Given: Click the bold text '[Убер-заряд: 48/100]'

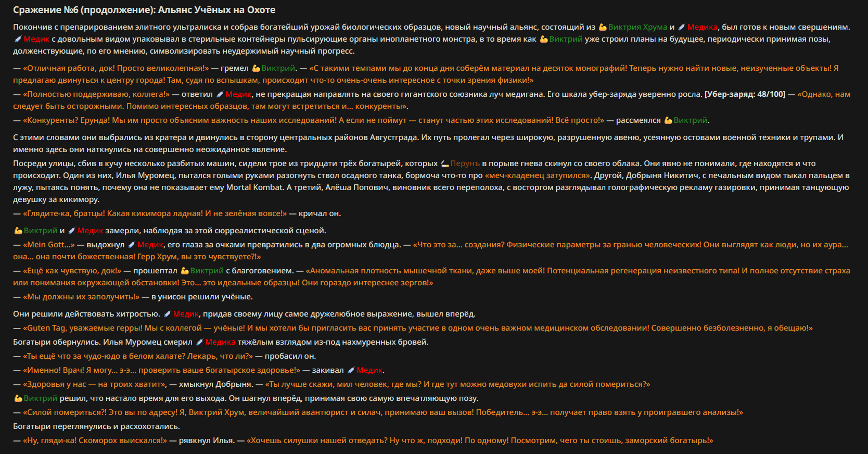Looking at the screenshot, I should point(745,94).
